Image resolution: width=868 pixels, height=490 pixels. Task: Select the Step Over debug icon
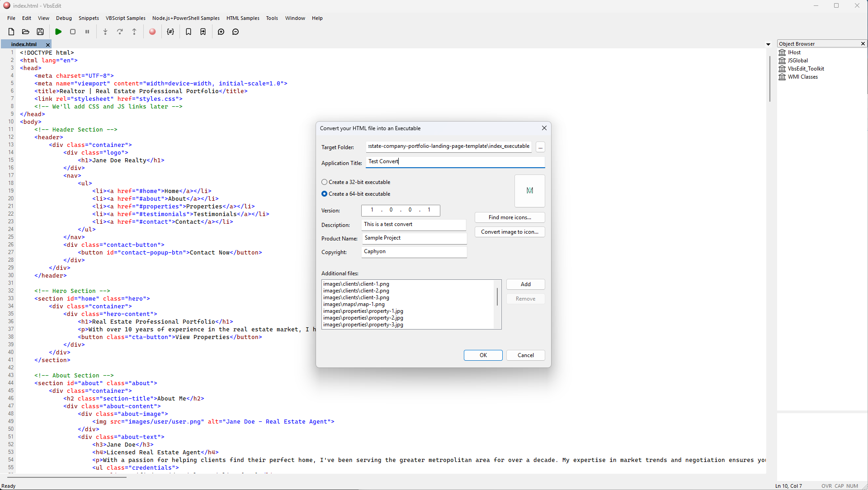coord(120,32)
